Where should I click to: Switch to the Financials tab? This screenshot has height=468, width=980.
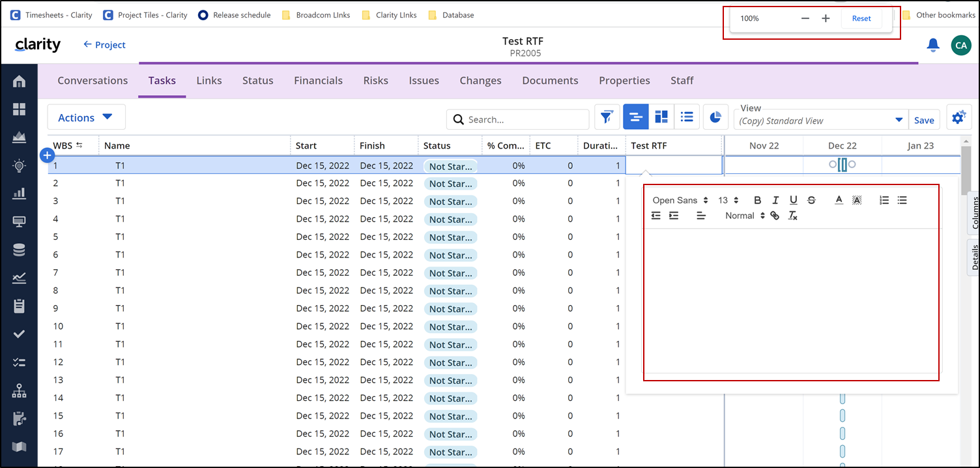tap(318, 81)
